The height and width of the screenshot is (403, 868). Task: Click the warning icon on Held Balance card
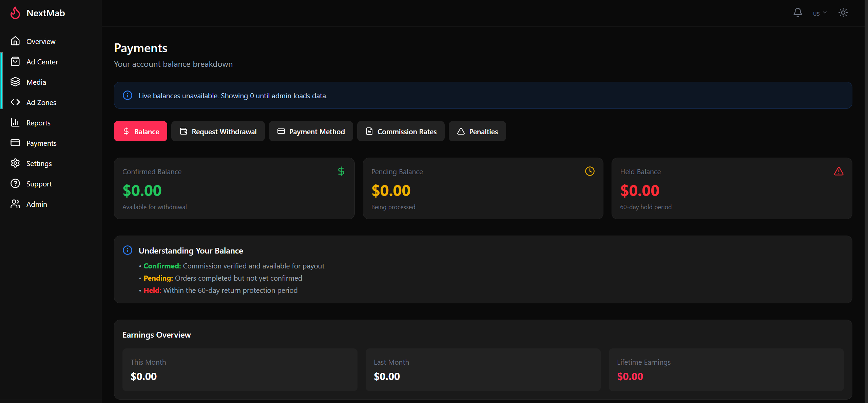[839, 171]
